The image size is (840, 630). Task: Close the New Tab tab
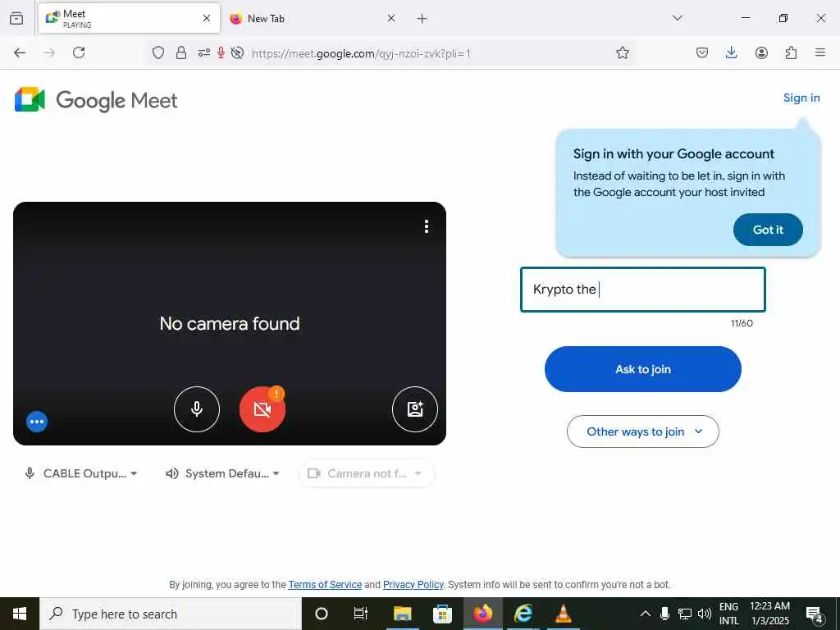coord(391,19)
